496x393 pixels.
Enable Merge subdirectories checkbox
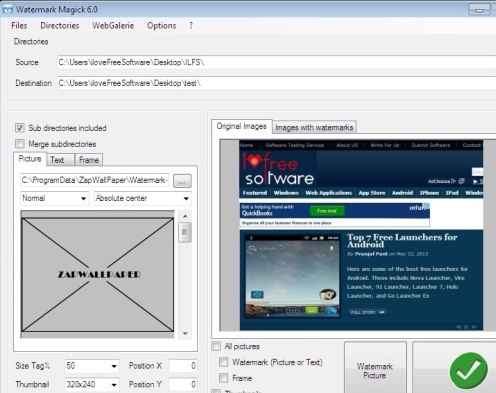pos(20,144)
